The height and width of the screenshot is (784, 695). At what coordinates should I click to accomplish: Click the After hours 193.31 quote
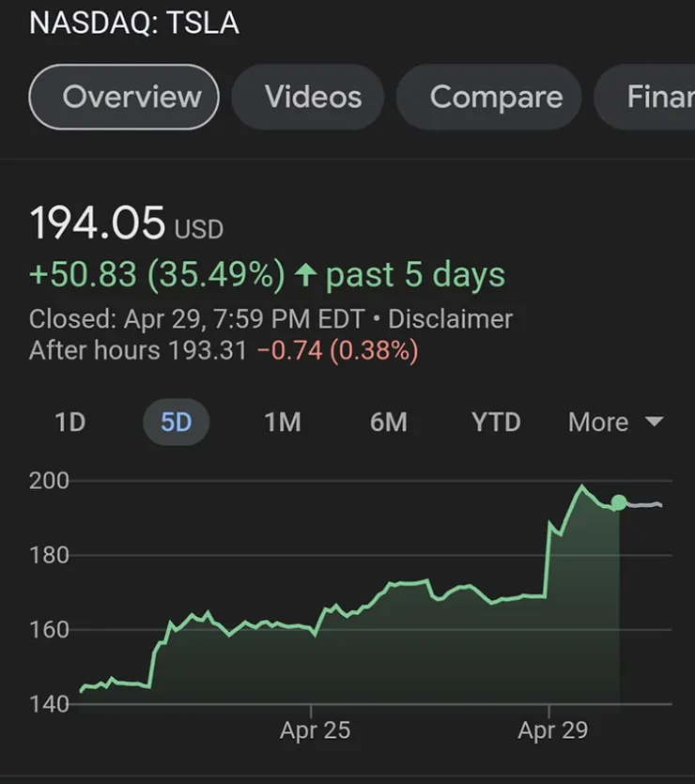(x=138, y=351)
